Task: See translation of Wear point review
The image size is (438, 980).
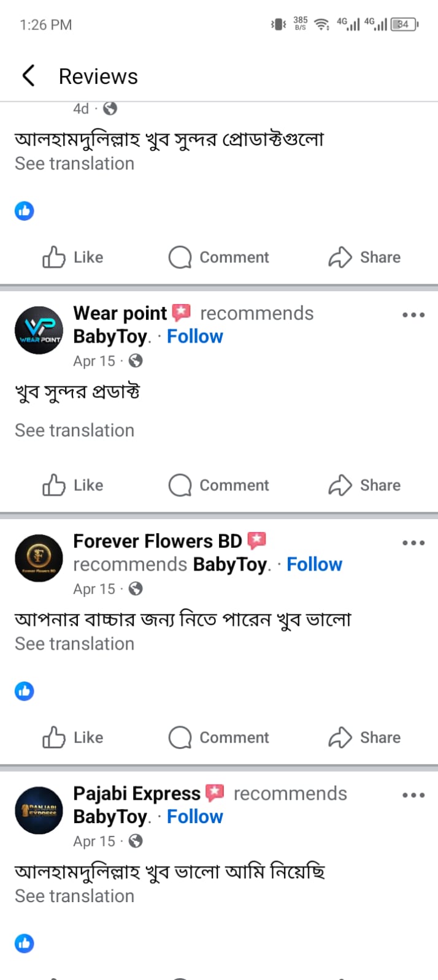Action: pyautogui.click(x=74, y=430)
